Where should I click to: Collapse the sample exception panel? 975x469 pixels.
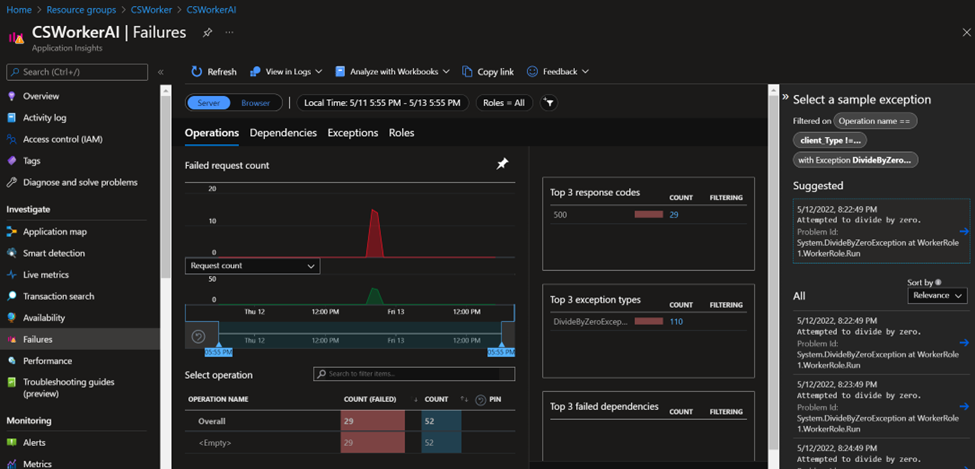coord(785,98)
